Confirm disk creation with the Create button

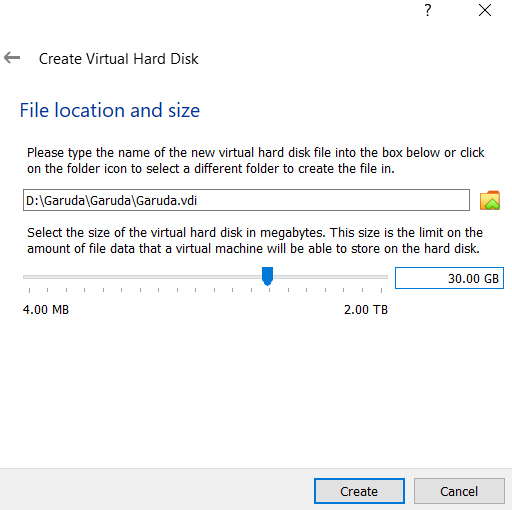(x=359, y=491)
